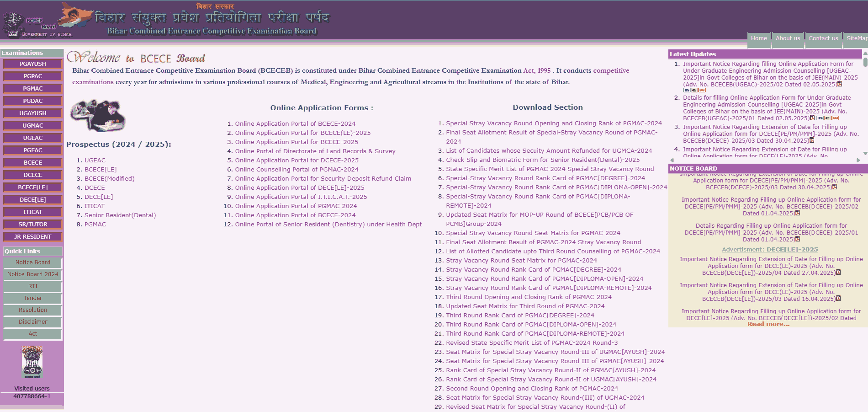Open Online Application Portal of I.T.I.C.A.T.-2025
868x412 pixels.
click(301, 197)
